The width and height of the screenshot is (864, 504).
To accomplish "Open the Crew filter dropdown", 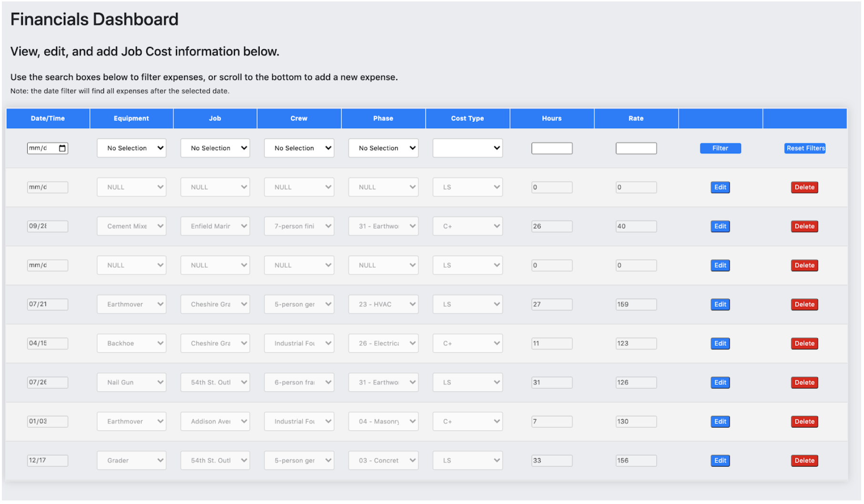I will pos(299,148).
